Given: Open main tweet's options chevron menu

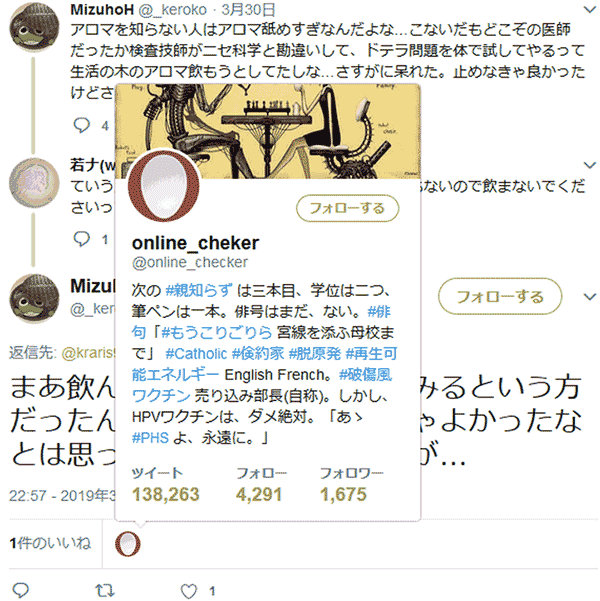Looking at the screenshot, I should click(589, 297).
